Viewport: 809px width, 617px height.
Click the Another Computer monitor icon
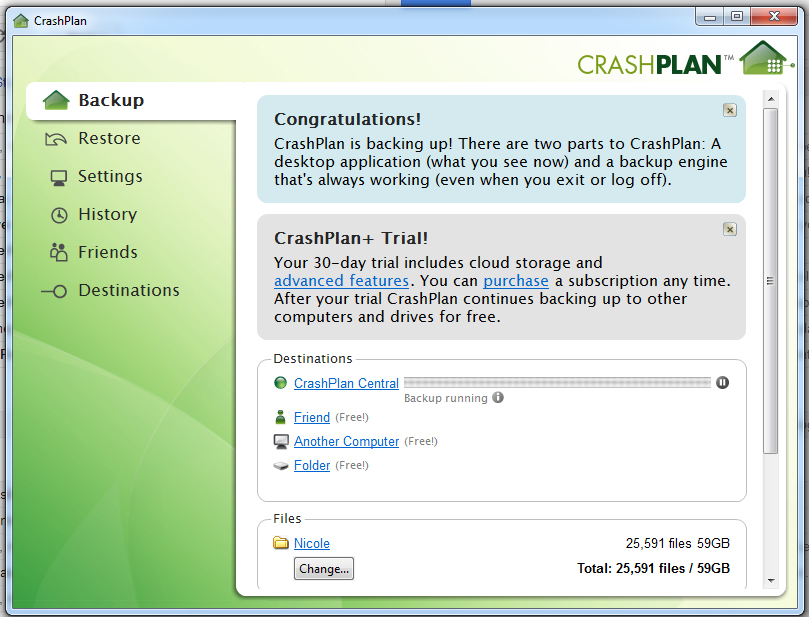(281, 442)
